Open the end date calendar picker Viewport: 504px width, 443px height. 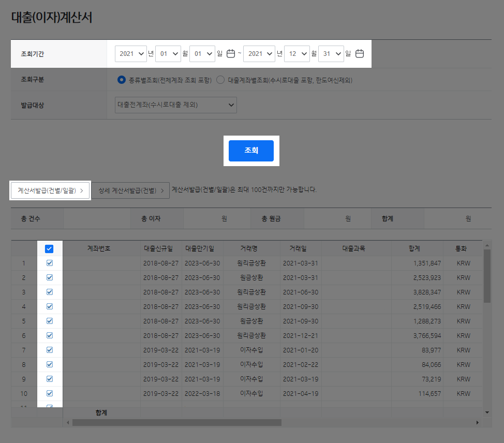[360, 53]
